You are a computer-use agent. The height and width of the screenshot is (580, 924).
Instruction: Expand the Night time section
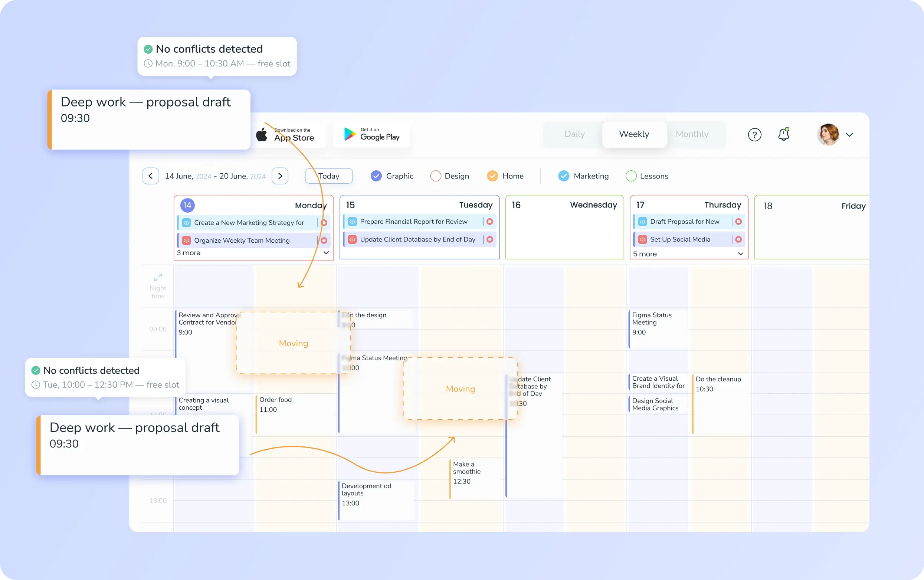(158, 286)
